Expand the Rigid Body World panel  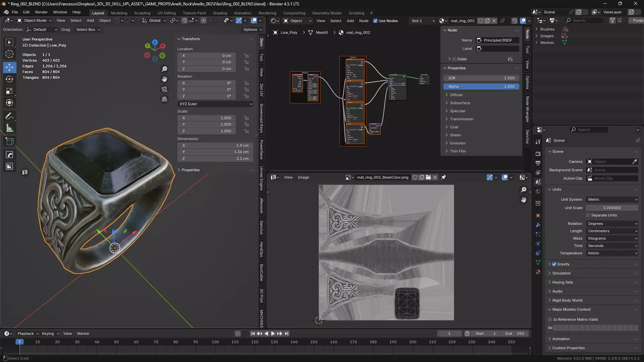[x=567, y=300]
